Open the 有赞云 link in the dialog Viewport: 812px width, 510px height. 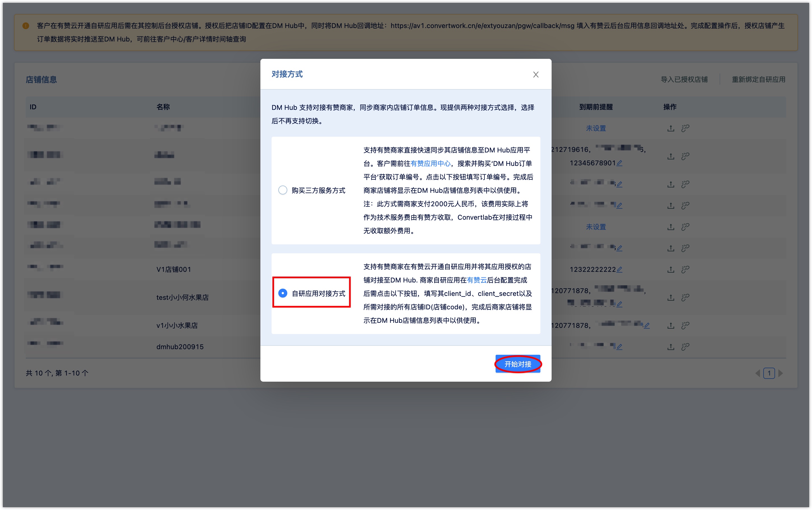477,280
